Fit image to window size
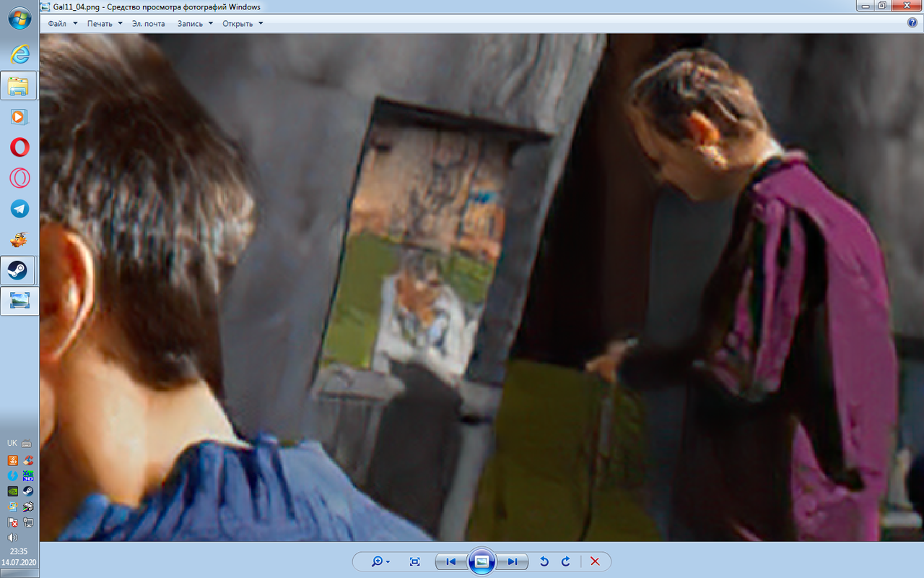 point(414,561)
